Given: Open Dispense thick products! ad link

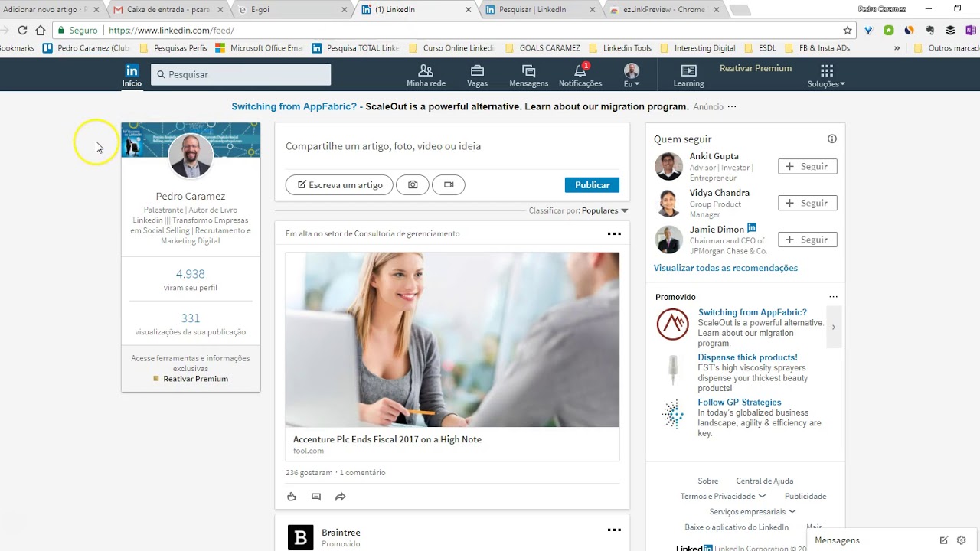Looking at the screenshot, I should [x=747, y=357].
